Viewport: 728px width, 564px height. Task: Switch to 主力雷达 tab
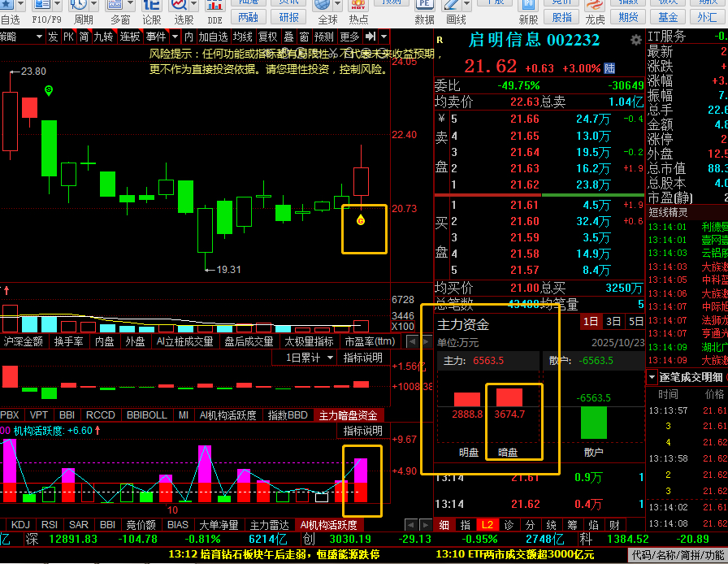coord(269,525)
